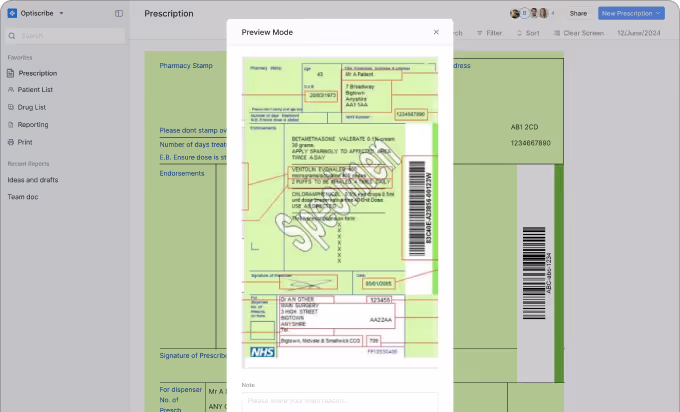The height and width of the screenshot is (412, 680).
Task: Click the Note input field
Action: tap(340, 401)
